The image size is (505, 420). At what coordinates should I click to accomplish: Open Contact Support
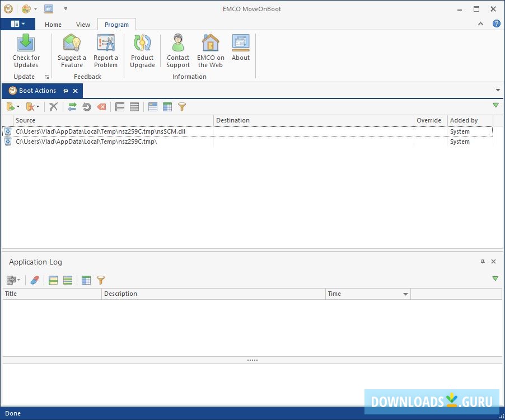(178, 51)
